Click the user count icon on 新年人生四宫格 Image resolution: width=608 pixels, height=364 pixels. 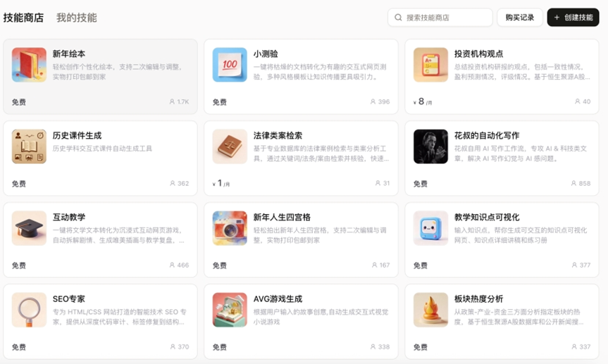click(x=375, y=265)
